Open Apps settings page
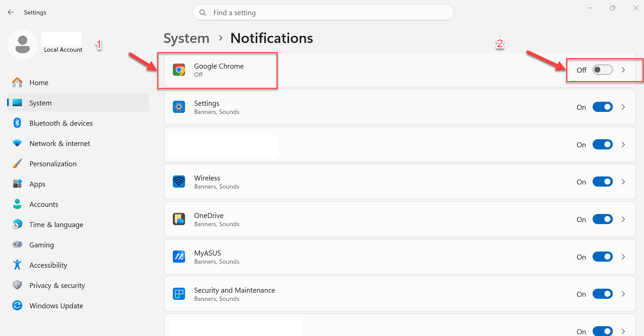 pos(78,184)
